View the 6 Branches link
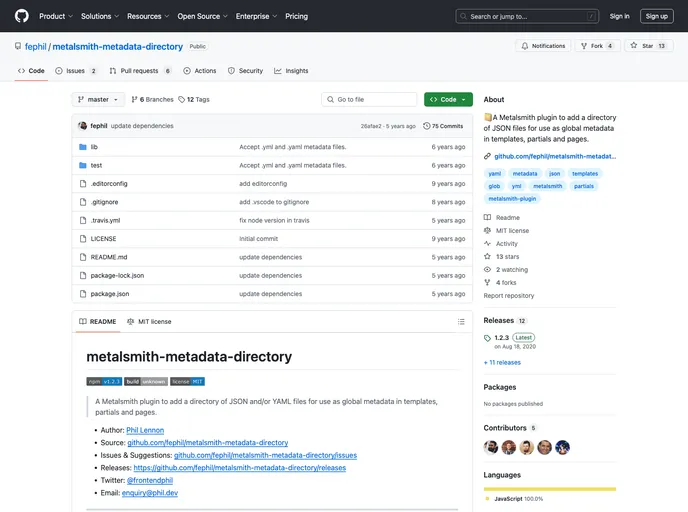 coord(152,100)
